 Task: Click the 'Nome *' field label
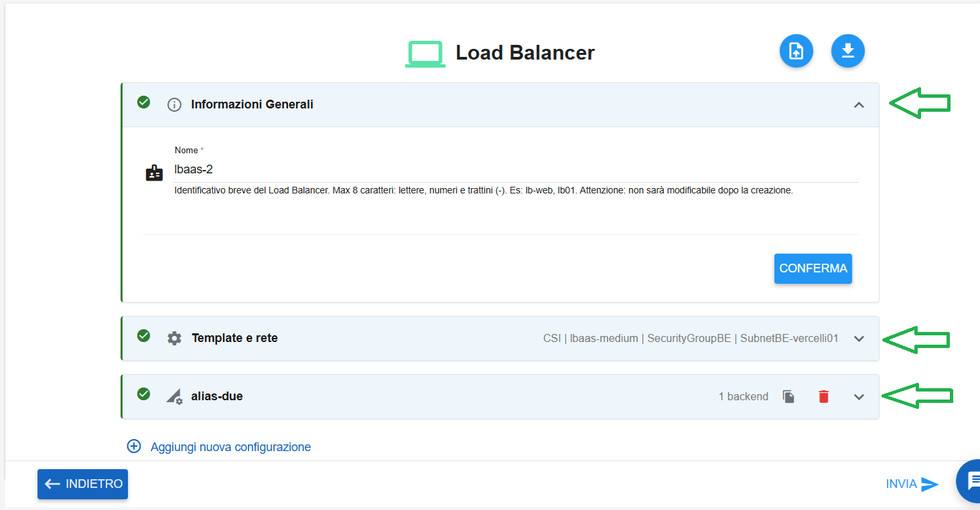189,151
